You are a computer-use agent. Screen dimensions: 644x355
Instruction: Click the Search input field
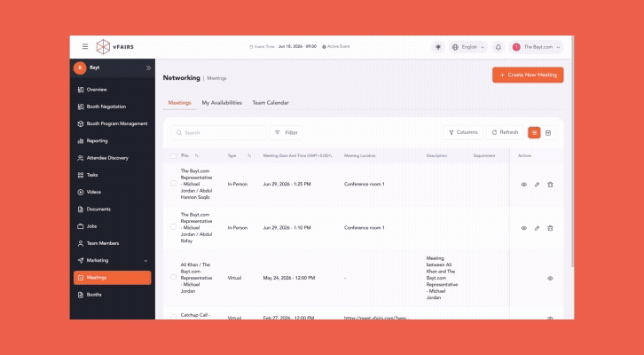tap(218, 133)
